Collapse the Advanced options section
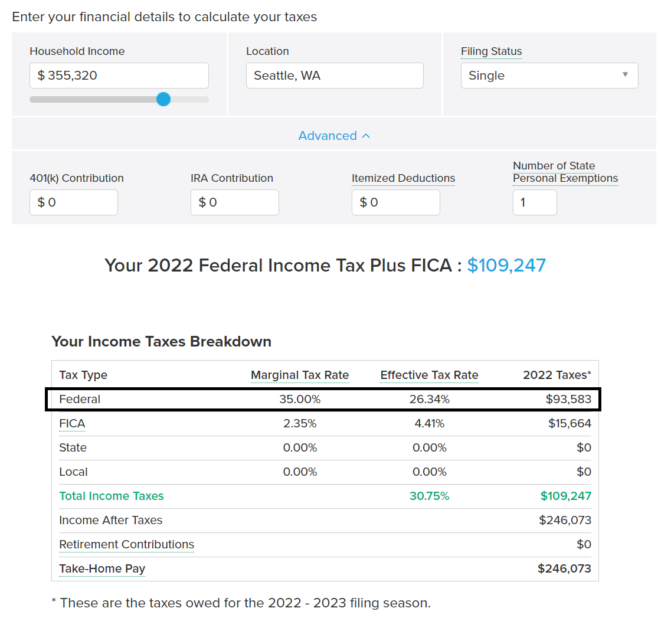 point(335,135)
